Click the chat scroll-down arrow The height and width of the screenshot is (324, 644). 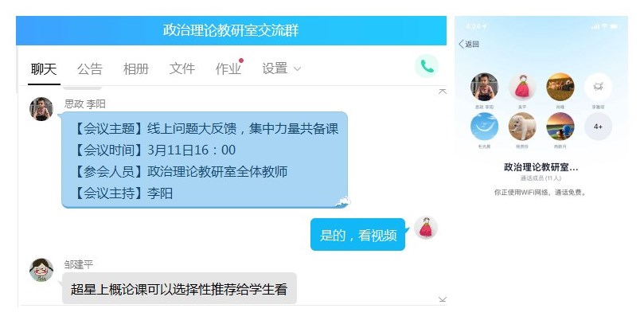[x=443, y=299]
